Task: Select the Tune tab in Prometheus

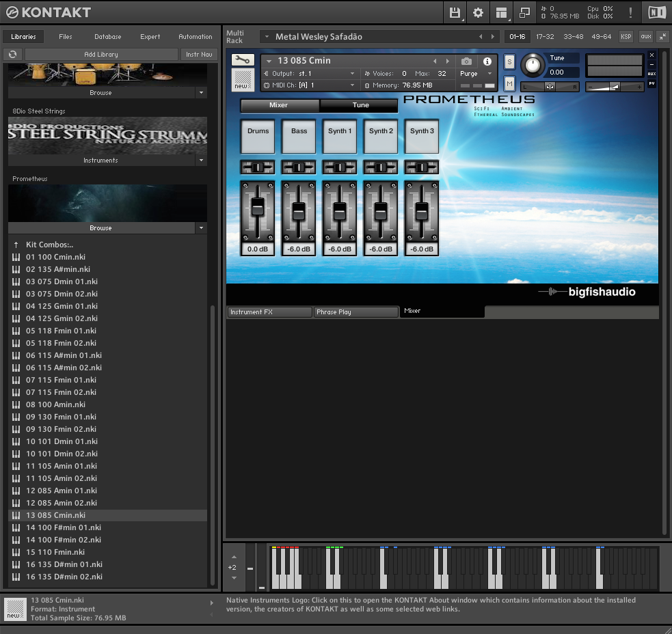Action: point(360,105)
